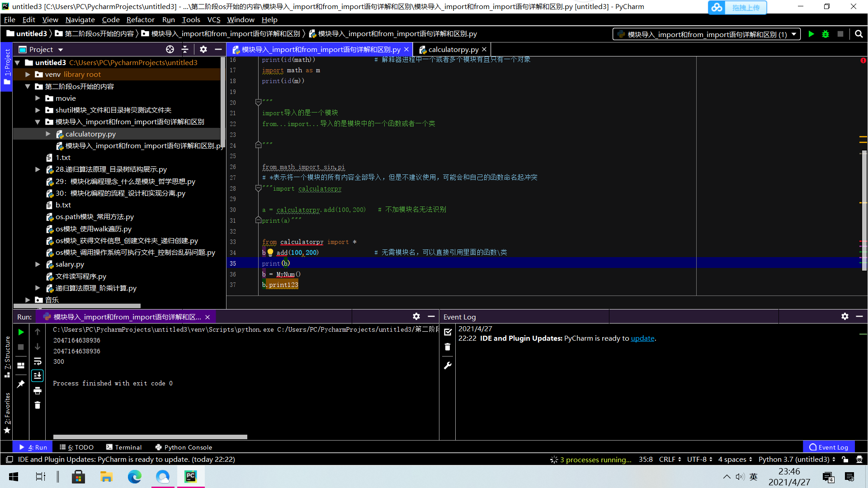Hide the Project tool window
868x488 pixels.
pos(218,49)
